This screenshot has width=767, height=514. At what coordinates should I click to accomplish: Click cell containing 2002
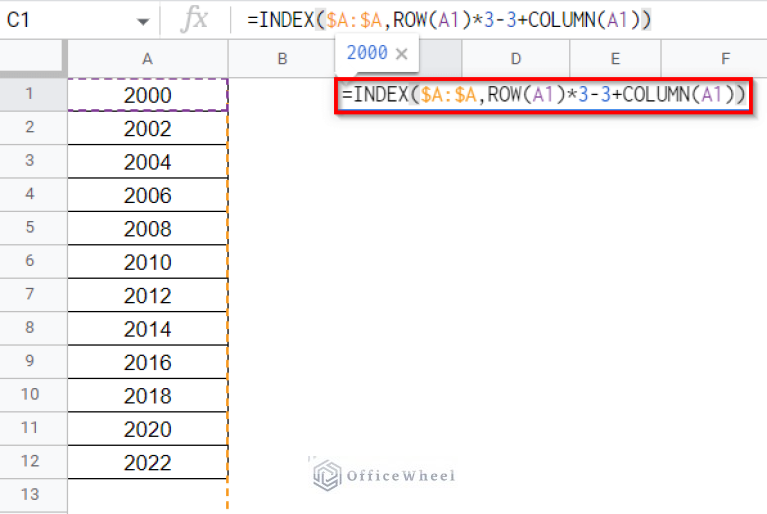tap(147, 128)
